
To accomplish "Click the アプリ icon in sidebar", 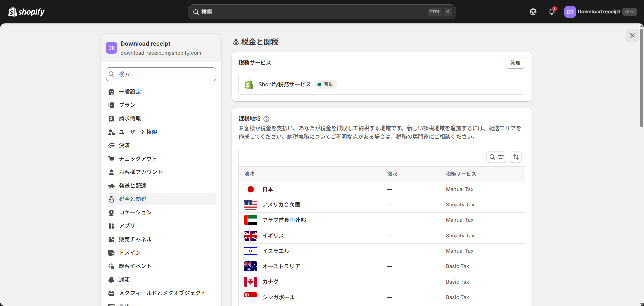I will coord(111,226).
